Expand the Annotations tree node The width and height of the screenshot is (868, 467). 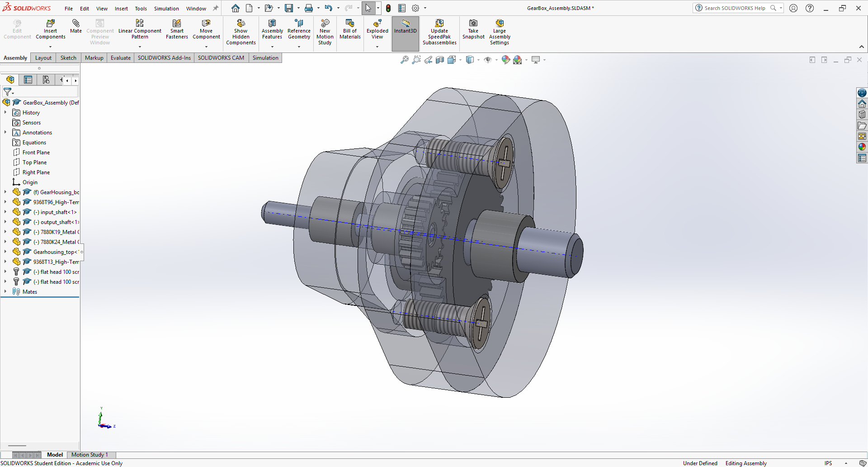point(5,132)
